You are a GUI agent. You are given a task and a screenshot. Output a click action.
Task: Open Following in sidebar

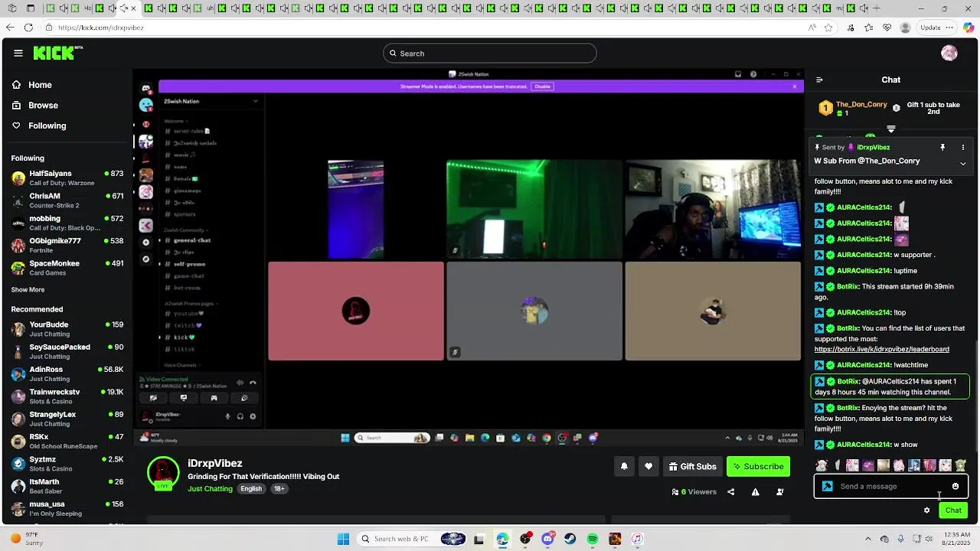pos(39,126)
